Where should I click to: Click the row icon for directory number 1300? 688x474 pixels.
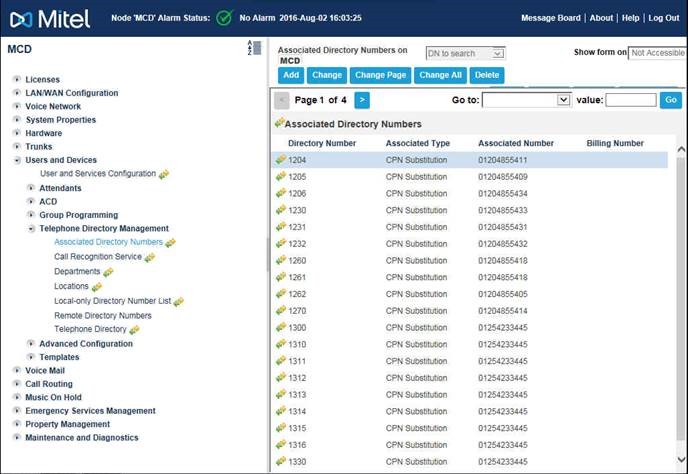tap(281, 327)
